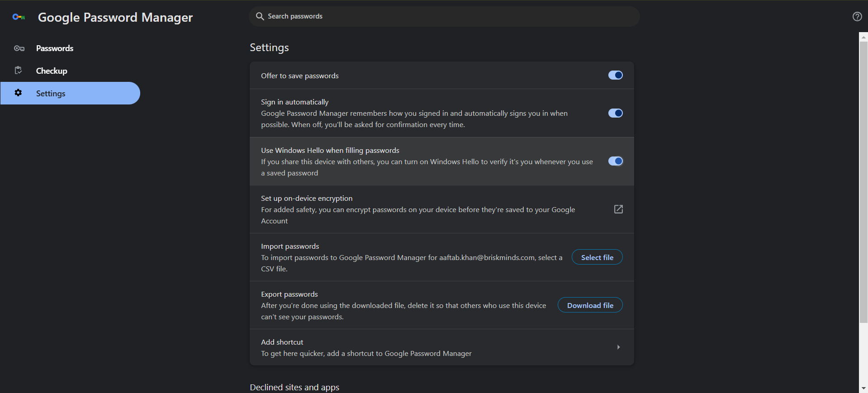Toggle Offer to save passwords switch
Image resolution: width=868 pixels, height=393 pixels.
[615, 75]
